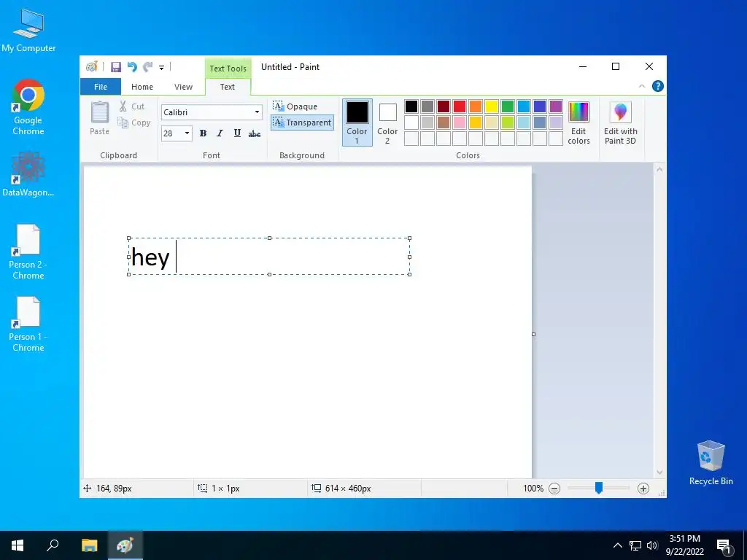Viewport: 747px width, 560px height.
Task: Open the notification center icon
Action: 724,546
